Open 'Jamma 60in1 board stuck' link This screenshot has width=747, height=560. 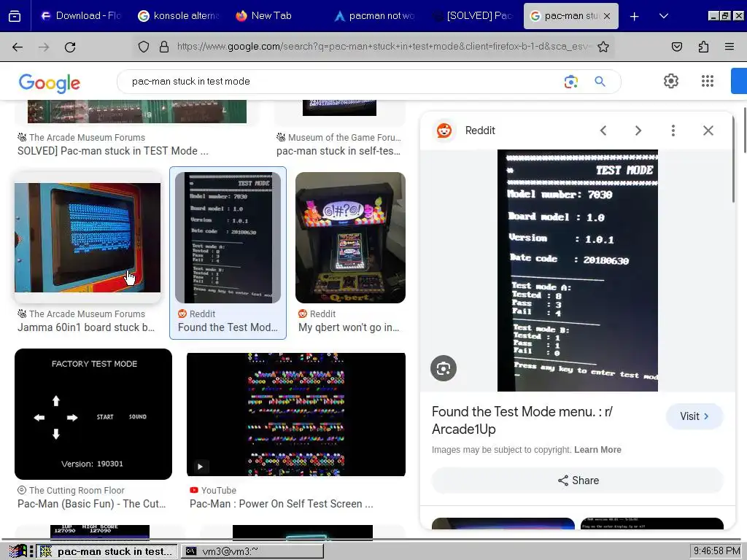tap(86, 327)
